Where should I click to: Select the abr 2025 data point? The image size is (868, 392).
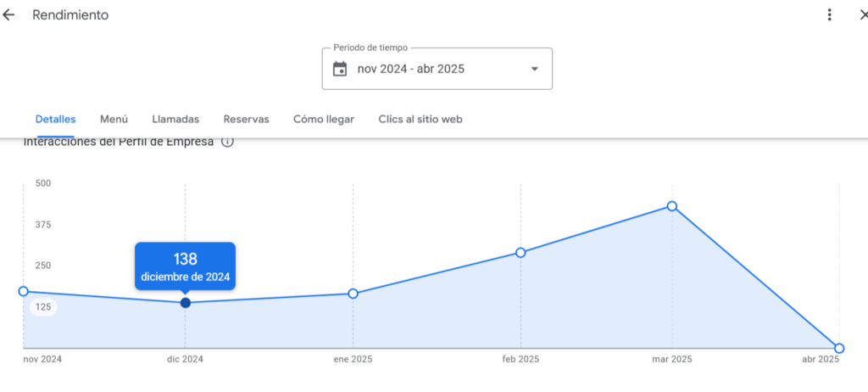[839, 348]
